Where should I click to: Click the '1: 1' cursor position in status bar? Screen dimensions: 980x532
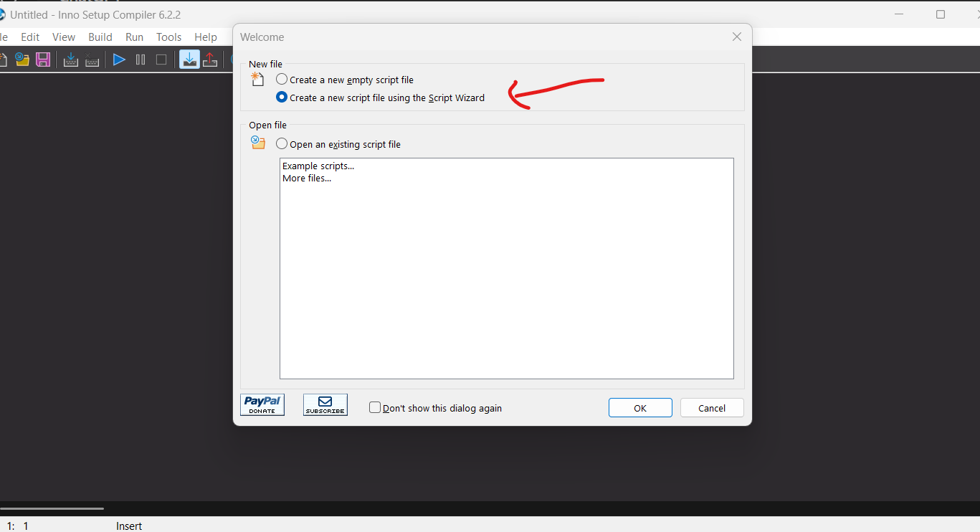click(x=18, y=526)
